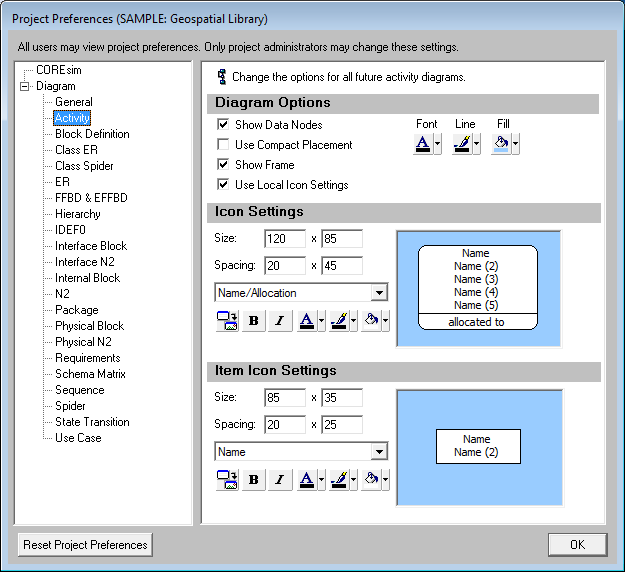The image size is (625, 572).
Task: Click Reset Project Preferences button
Action: pos(86,545)
